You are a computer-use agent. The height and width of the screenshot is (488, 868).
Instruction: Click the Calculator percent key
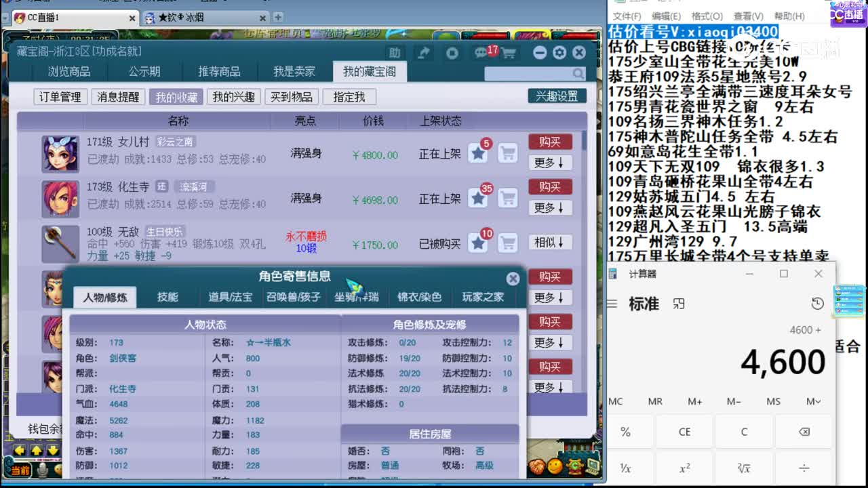(625, 432)
